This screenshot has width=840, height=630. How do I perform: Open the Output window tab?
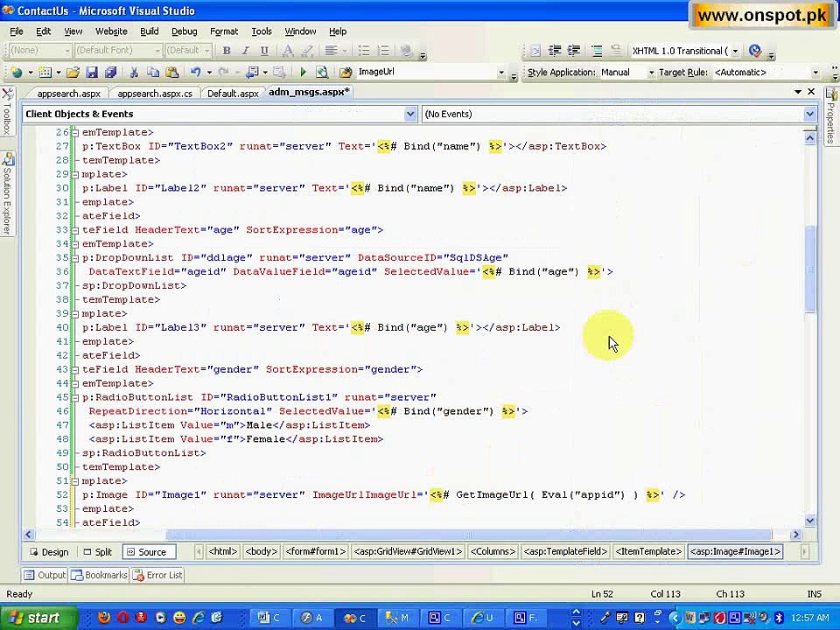pos(45,575)
